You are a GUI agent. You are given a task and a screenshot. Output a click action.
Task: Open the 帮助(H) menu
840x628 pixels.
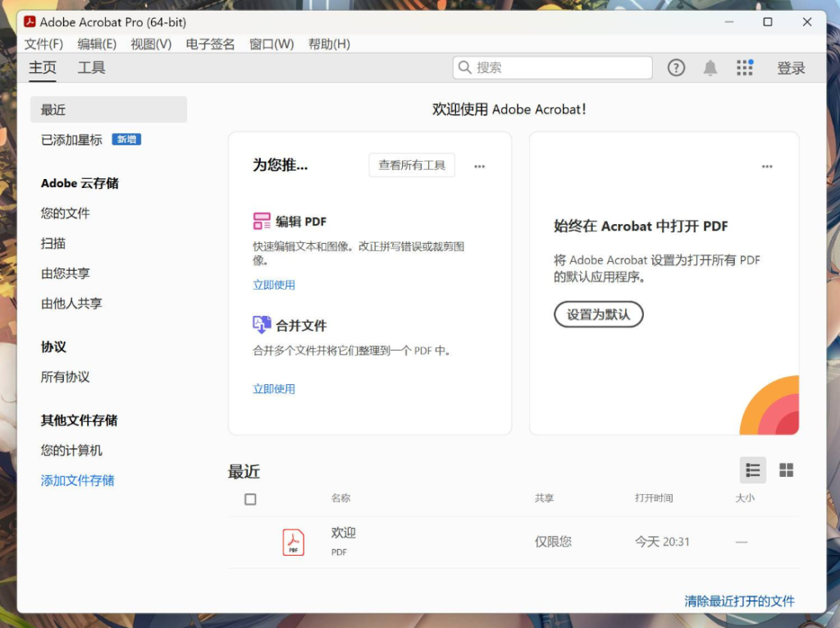329,44
